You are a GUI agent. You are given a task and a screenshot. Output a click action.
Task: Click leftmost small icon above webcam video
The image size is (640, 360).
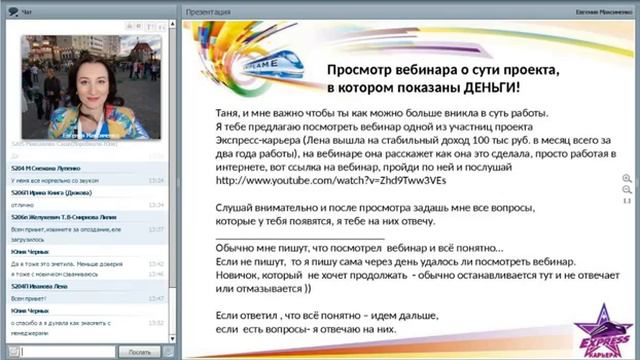coord(129,27)
